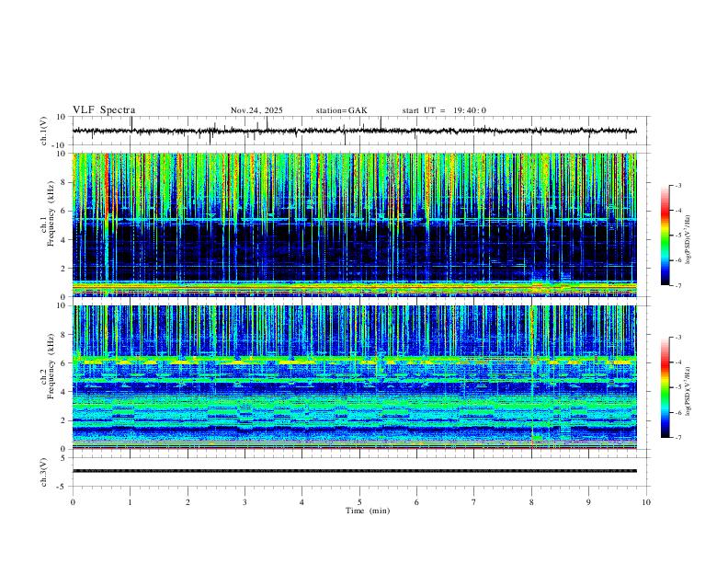Select the date text "Nov.24, 2025"
The height and width of the screenshot is (563, 728).
256,110
